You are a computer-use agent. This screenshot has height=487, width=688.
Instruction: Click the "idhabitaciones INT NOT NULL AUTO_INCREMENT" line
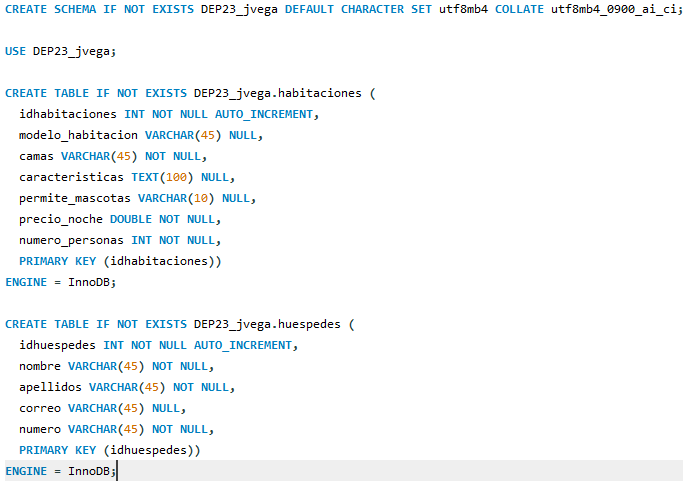(169, 115)
